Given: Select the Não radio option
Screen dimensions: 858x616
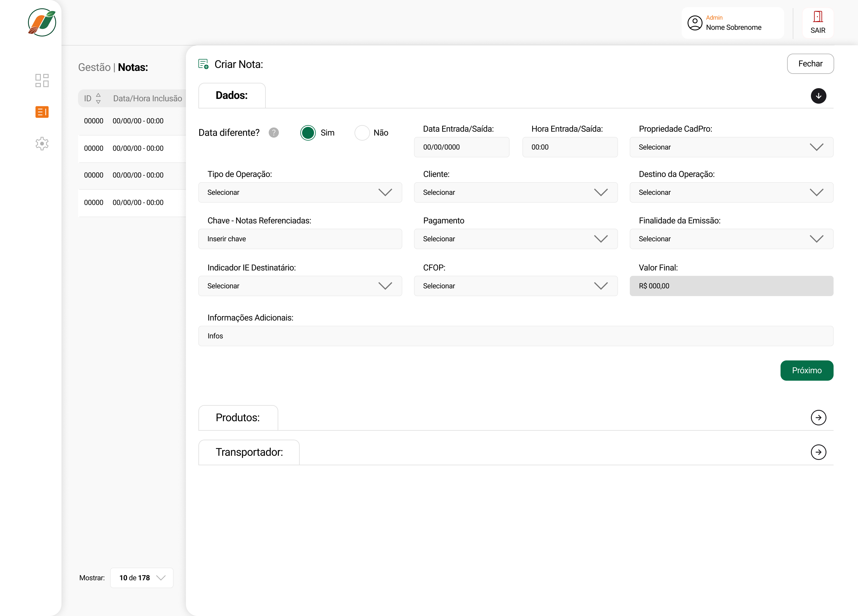Looking at the screenshot, I should (x=362, y=133).
